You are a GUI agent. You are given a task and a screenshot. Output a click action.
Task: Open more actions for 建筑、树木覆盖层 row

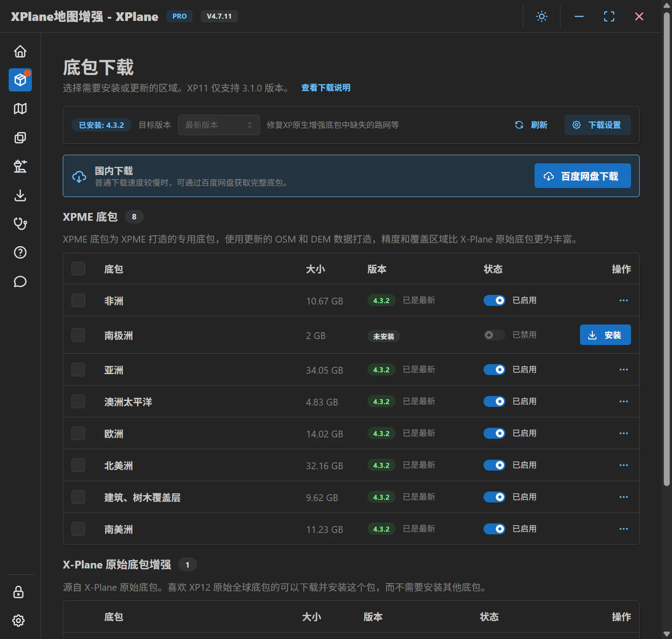pyautogui.click(x=624, y=497)
